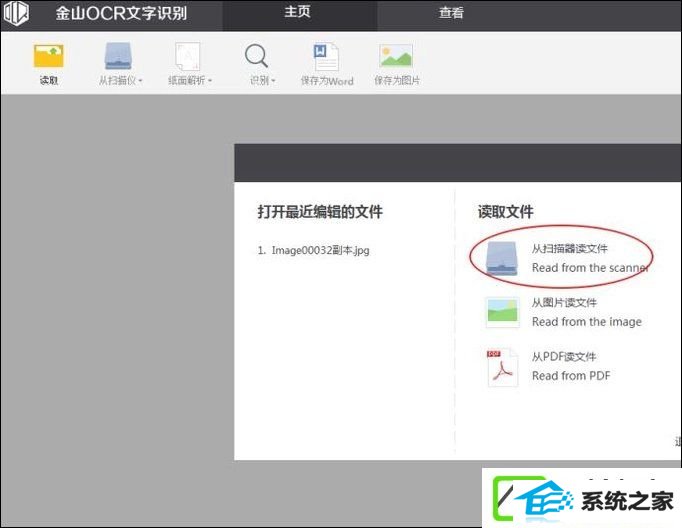This screenshot has width=682, height=528.
Task: Click the 金山OCR logo icon in title bar
Action: point(17,13)
